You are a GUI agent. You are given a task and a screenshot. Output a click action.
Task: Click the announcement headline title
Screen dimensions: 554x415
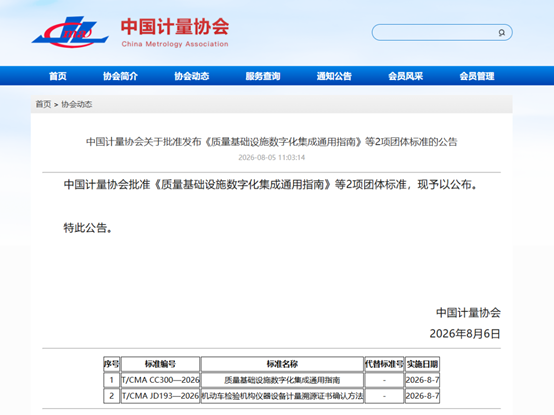point(271,142)
